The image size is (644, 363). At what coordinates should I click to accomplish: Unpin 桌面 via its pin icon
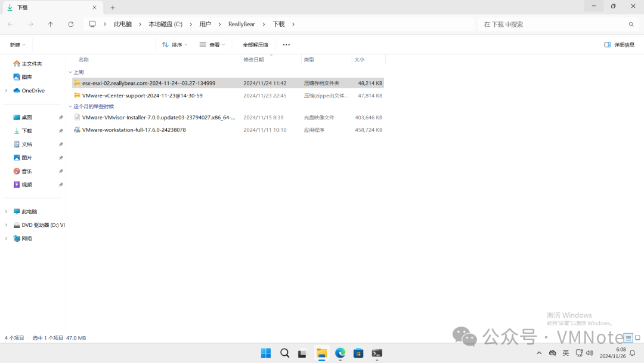click(x=61, y=118)
